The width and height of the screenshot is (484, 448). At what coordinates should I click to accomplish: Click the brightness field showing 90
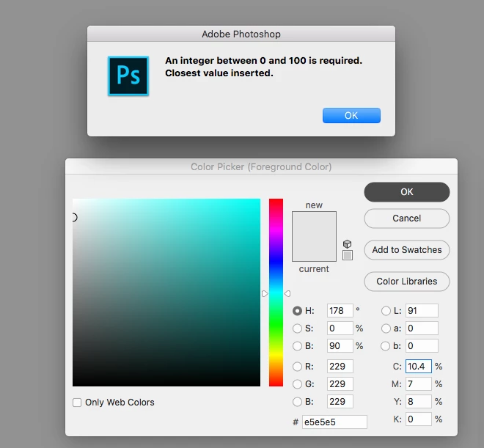tap(340, 346)
